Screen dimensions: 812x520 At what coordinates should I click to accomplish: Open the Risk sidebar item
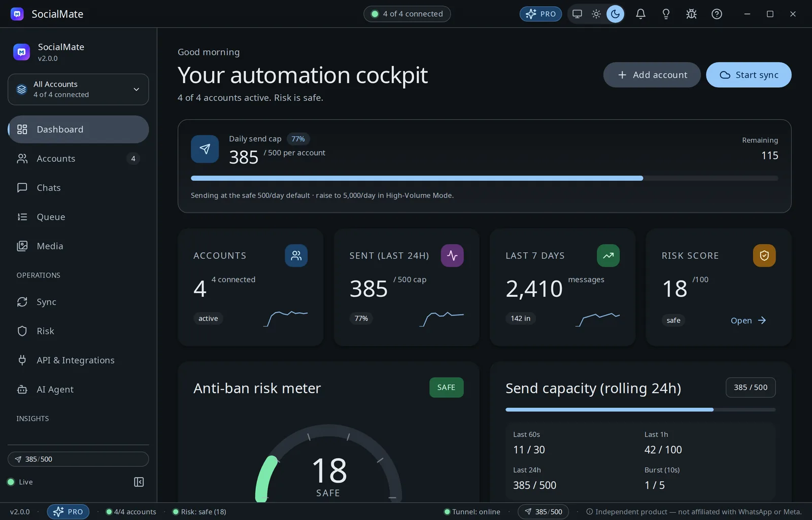tap(78, 331)
